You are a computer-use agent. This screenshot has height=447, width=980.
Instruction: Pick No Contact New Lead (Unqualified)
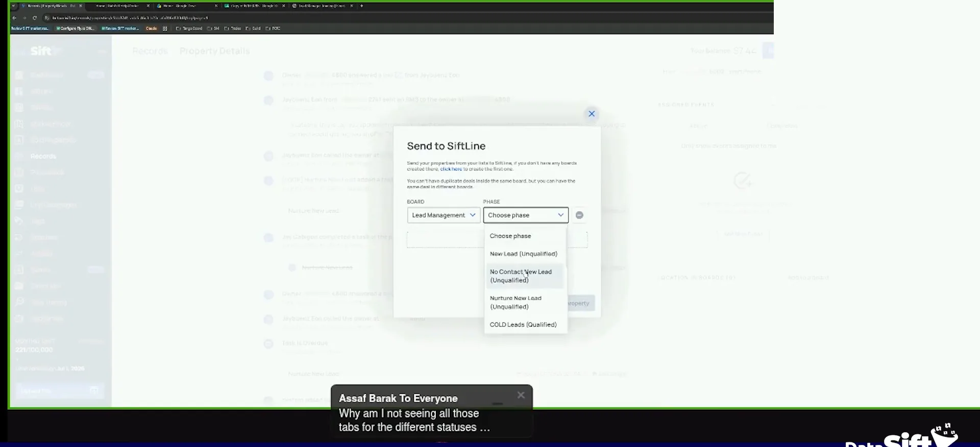[525, 276]
